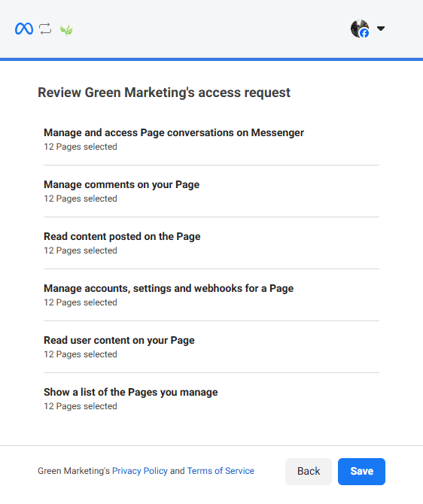
Task: Open Green Marketing's Privacy Policy link
Action: pos(139,471)
